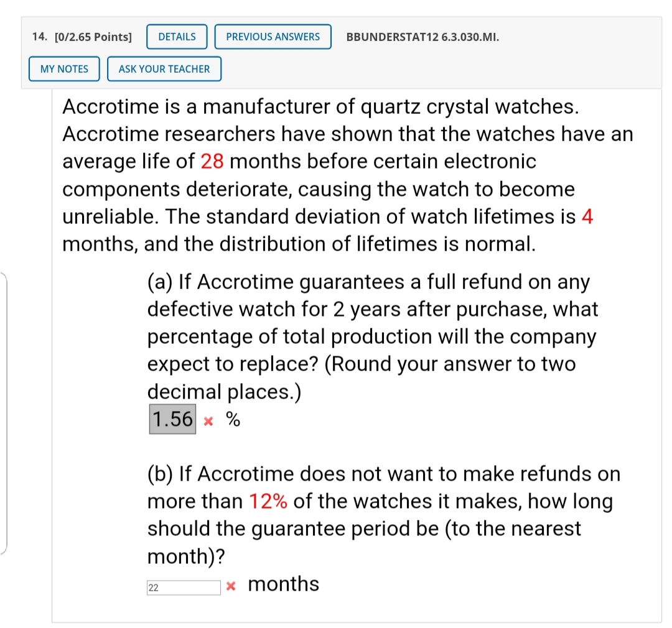Click part (a) question text

click(367, 336)
